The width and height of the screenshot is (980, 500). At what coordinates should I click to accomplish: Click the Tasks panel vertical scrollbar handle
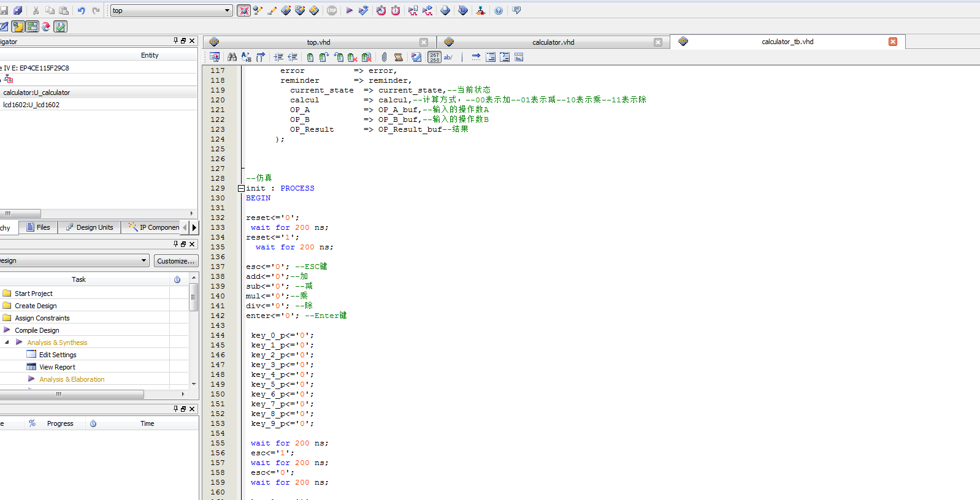[193, 297]
